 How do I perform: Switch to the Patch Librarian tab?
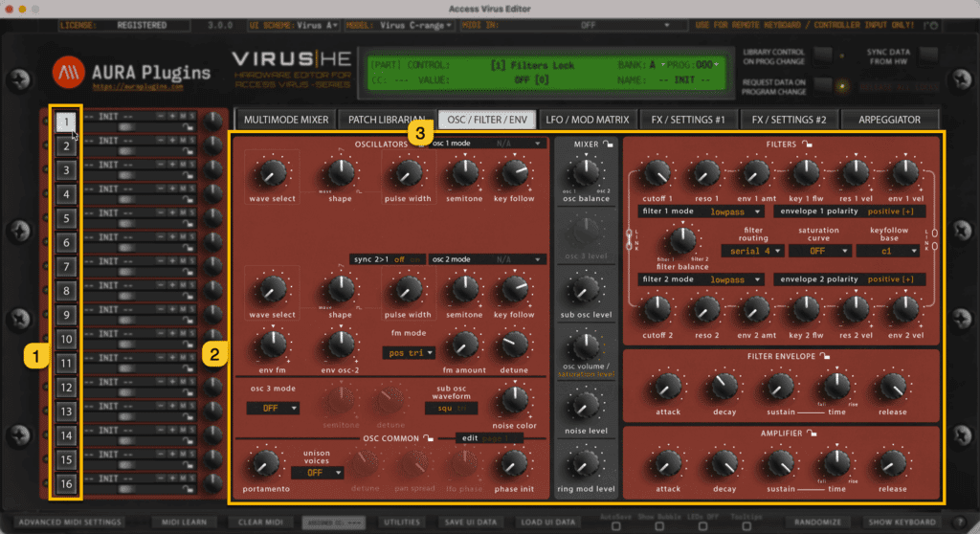tap(387, 120)
